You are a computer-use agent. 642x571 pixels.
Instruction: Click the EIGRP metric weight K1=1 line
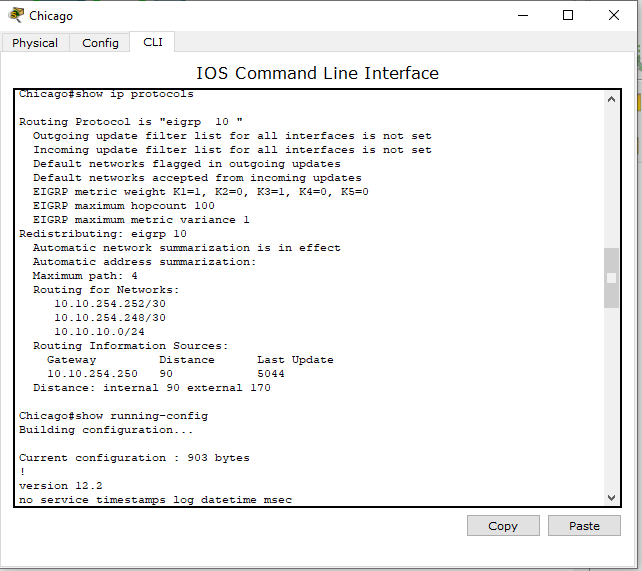(x=201, y=192)
